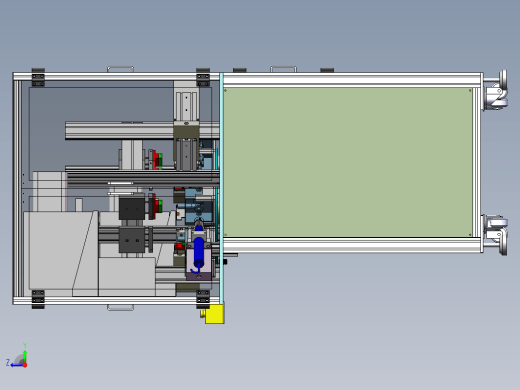This screenshot has height=390, width=520.
Task: Click the blue Z axis of the triad
Action: point(16,365)
